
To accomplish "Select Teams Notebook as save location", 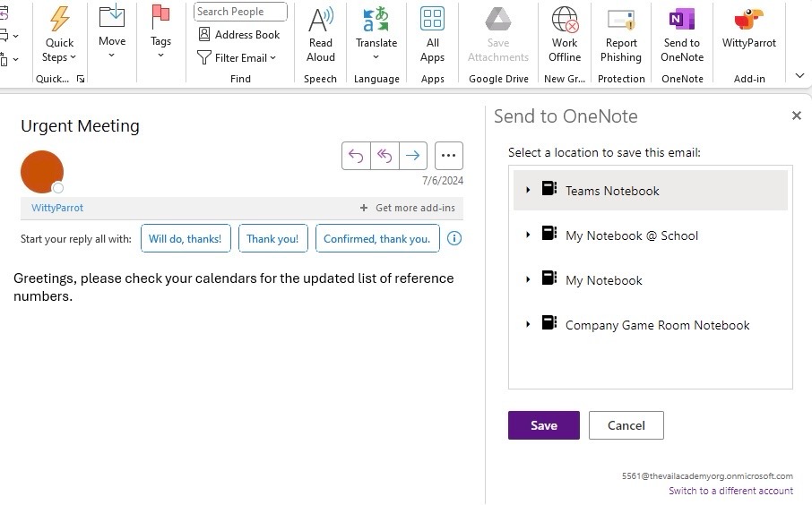I will [x=651, y=191].
